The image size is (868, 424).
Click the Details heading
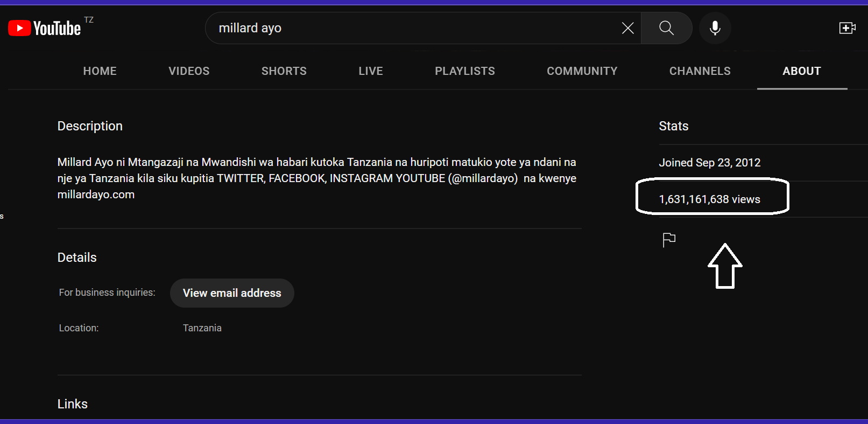click(x=77, y=258)
